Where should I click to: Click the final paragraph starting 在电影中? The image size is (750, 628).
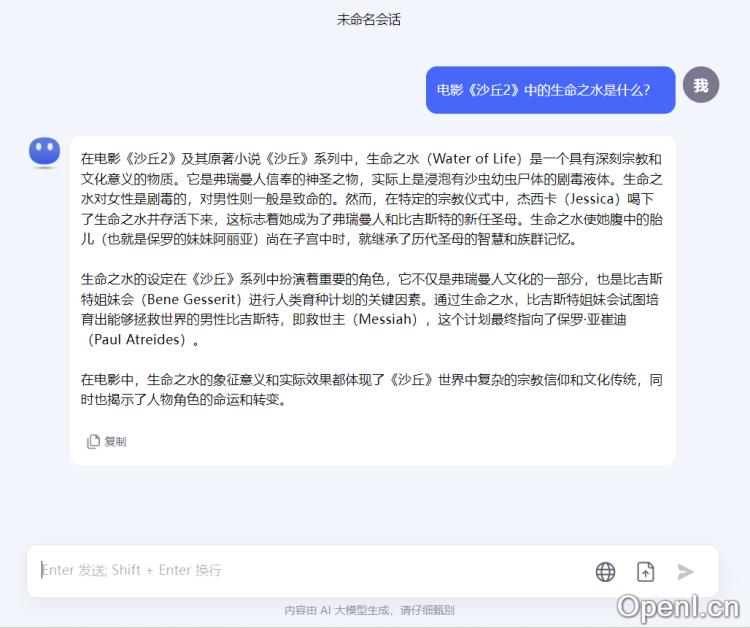[x=371, y=389]
